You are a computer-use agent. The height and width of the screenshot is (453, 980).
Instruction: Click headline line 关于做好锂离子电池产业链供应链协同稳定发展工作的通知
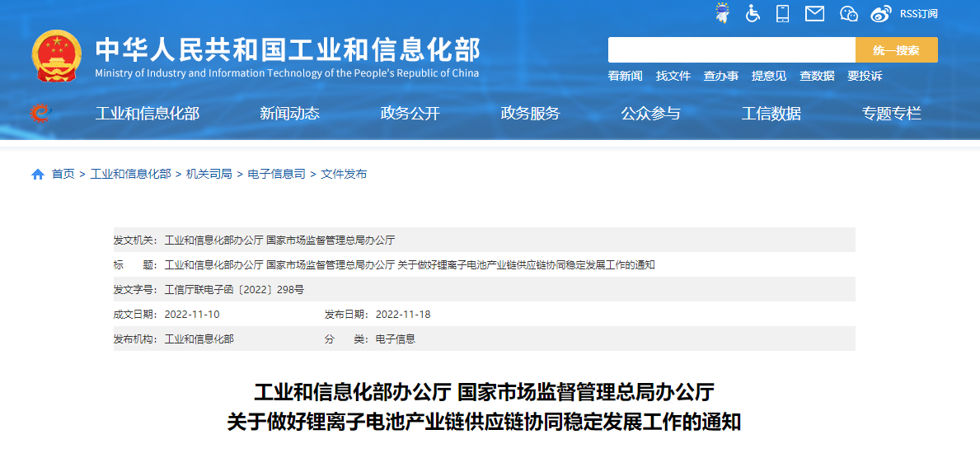tap(485, 423)
